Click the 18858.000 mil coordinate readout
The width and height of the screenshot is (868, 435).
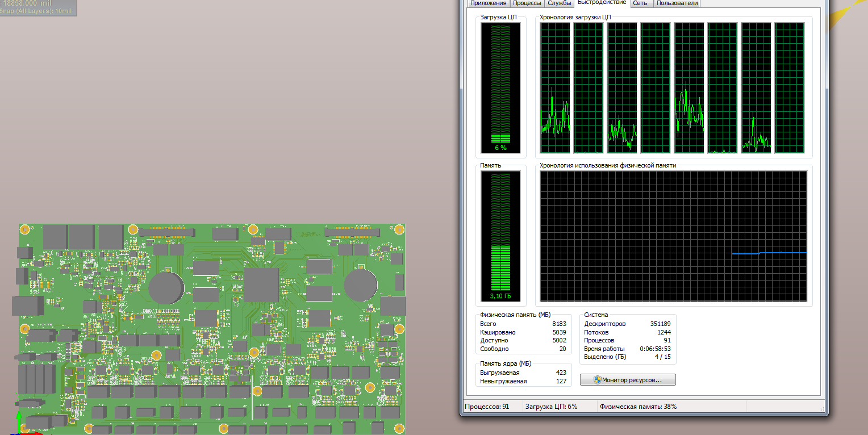click(27, 3)
